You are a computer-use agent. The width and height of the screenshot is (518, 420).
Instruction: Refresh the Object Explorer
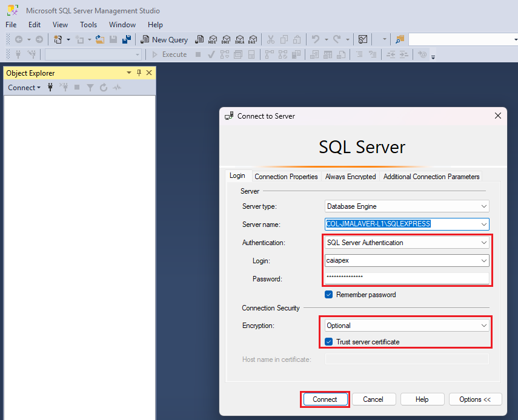click(104, 87)
